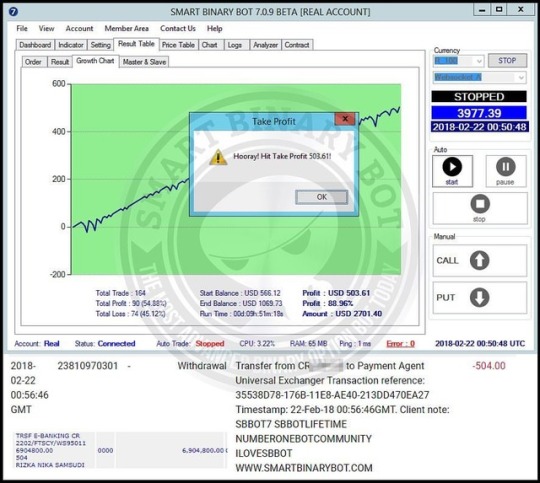The height and width of the screenshot is (483, 540).
Task: Click the CPU: 3.22% status entry
Action: click(x=257, y=343)
